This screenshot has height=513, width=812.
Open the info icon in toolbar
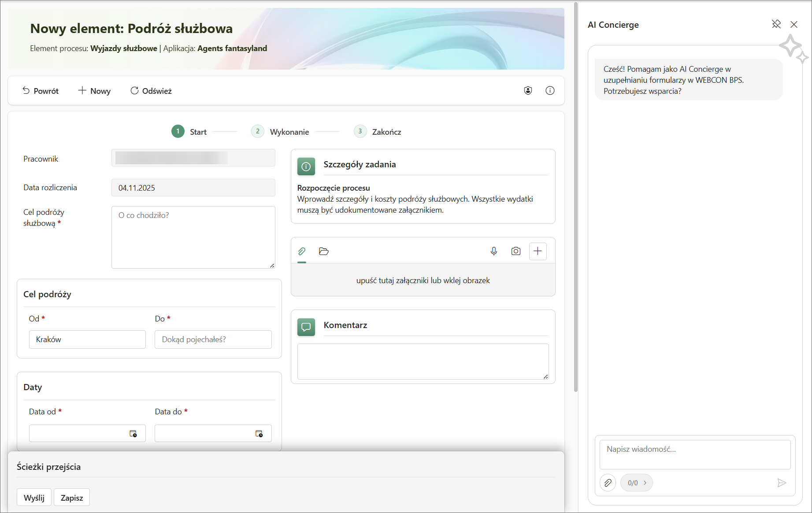[x=550, y=91]
